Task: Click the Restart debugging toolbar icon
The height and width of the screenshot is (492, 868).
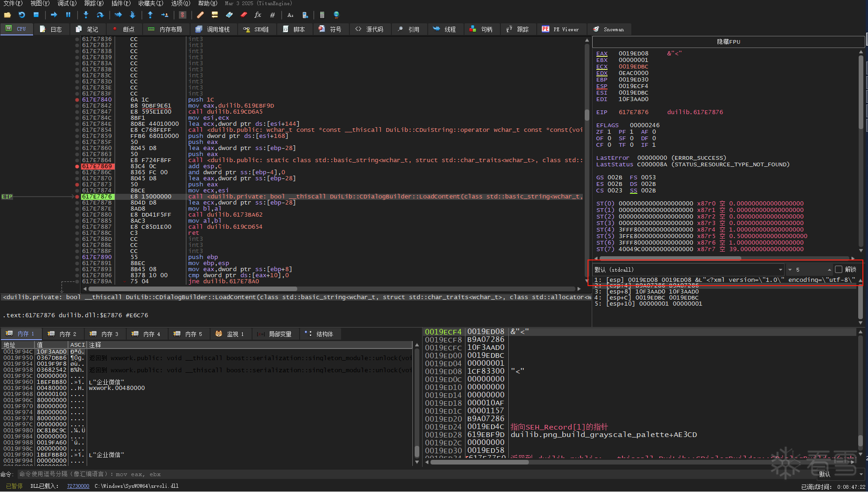Action: pos(21,15)
